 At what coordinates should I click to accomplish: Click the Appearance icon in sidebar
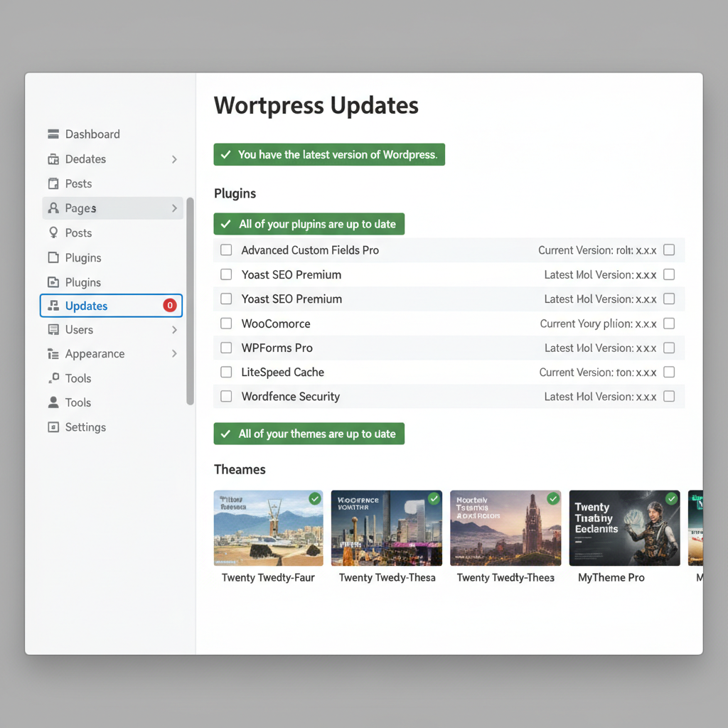point(53,354)
